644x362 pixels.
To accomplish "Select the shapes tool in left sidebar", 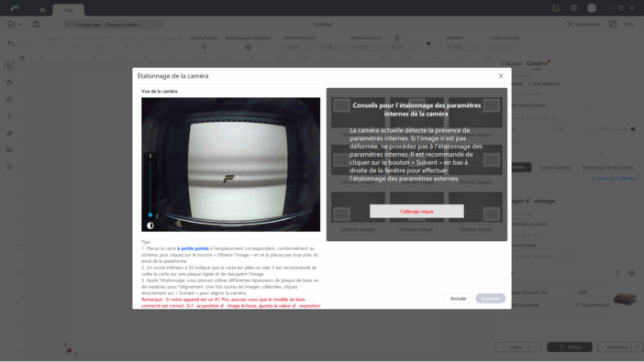I will pos(9,100).
